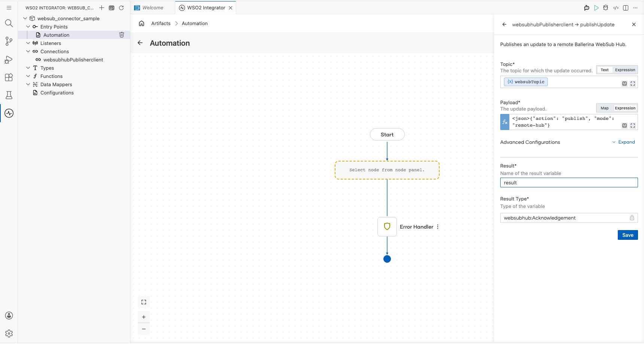Open Error Handler options menu
Image resolution: width=644 pixels, height=344 pixels.
[438, 227]
